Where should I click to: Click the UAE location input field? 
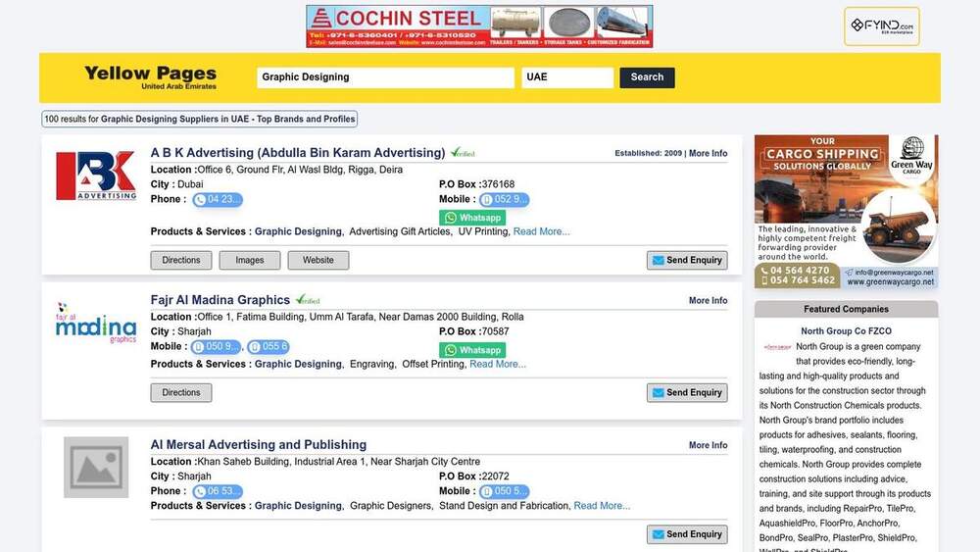click(567, 77)
